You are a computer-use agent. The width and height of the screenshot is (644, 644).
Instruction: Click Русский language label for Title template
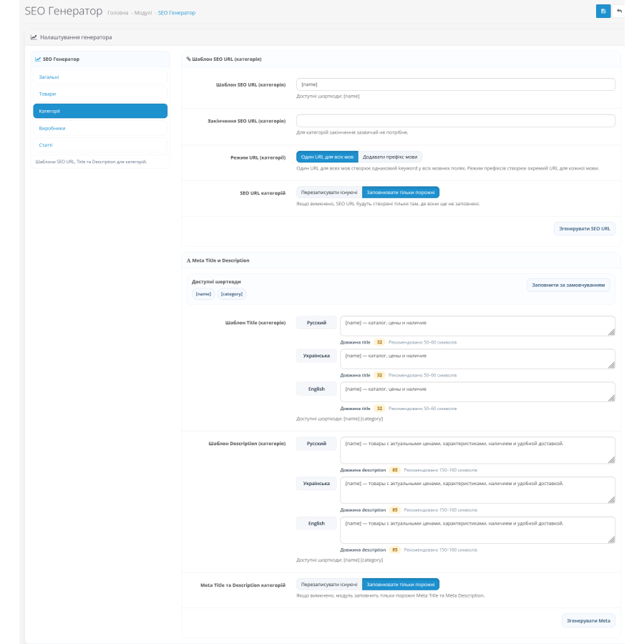[x=316, y=323]
